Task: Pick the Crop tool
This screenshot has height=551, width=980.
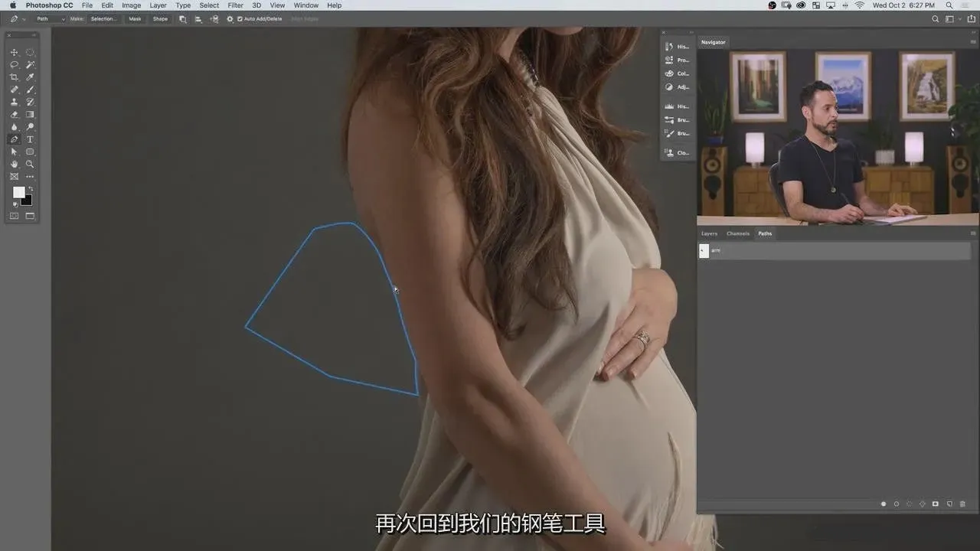Action: (14, 77)
